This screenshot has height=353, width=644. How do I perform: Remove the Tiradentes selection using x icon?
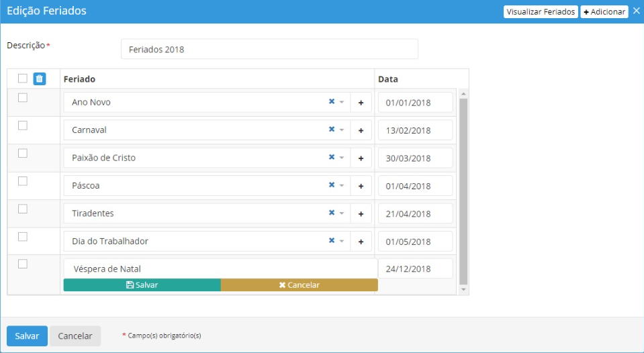tap(331, 213)
